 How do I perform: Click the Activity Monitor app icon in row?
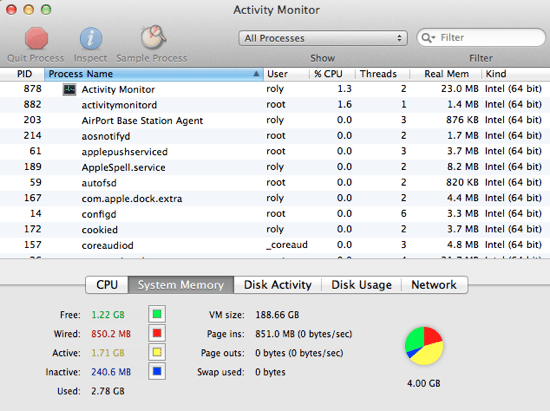[x=69, y=89]
